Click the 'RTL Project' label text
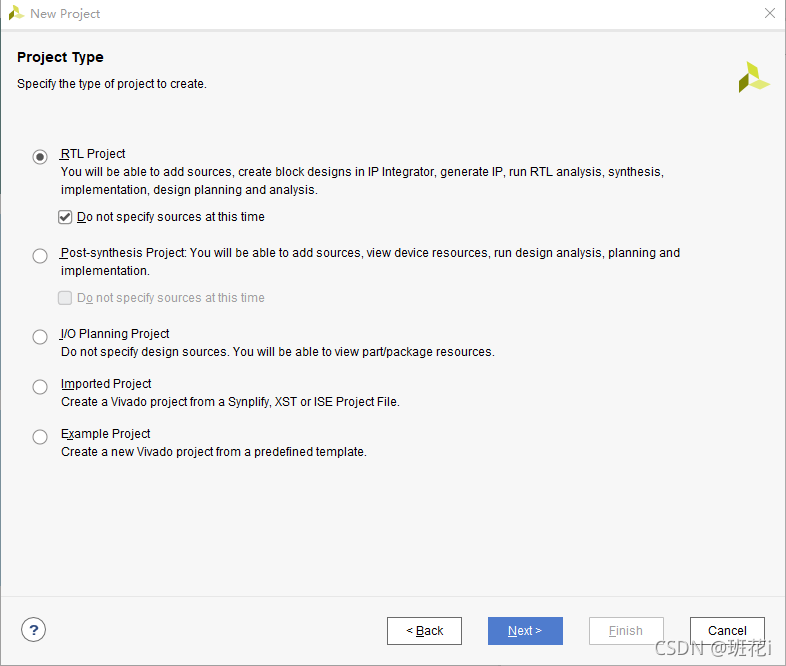This screenshot has height=666, width=786. (93, 154)
